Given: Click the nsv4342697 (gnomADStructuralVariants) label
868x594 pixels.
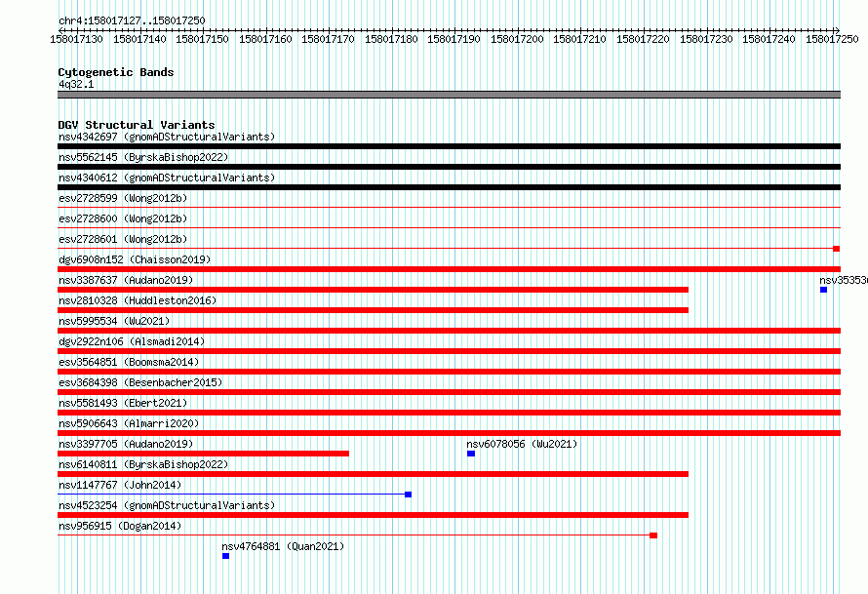Looking at the screenshot, I should tap(167, 137).
